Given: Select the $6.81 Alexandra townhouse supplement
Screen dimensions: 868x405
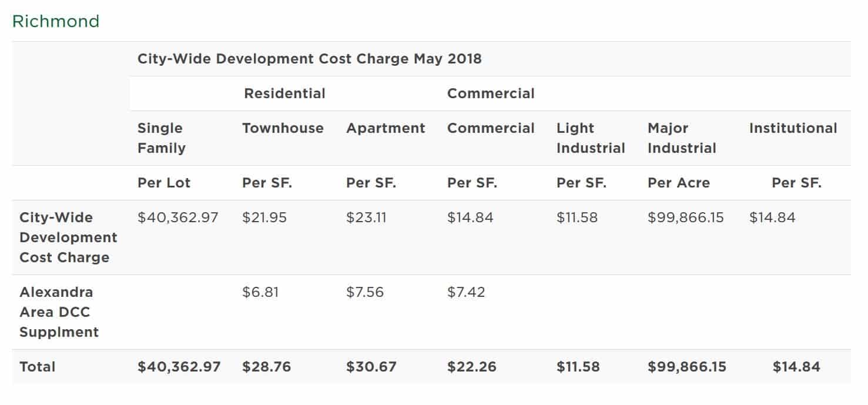Looking at the screenshot, I should coord(260,292).
